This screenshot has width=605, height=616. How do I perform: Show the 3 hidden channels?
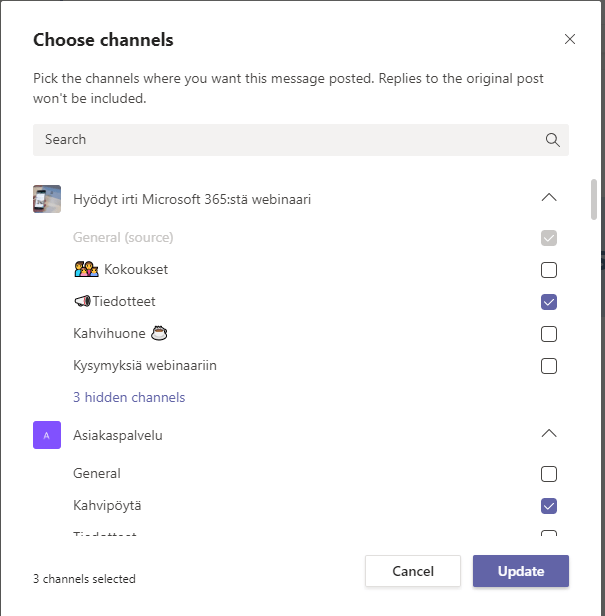click(129, 397)
